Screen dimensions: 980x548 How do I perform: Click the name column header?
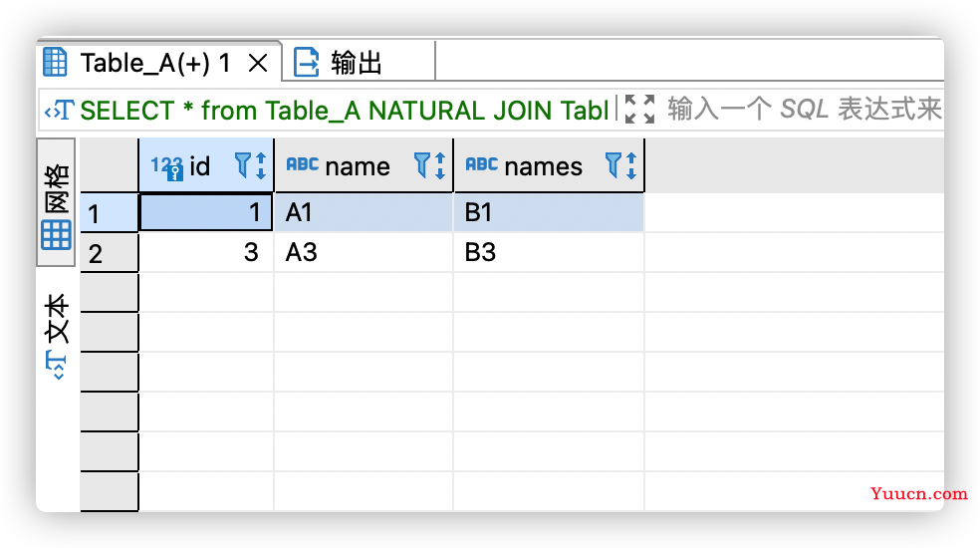(364, 165)
